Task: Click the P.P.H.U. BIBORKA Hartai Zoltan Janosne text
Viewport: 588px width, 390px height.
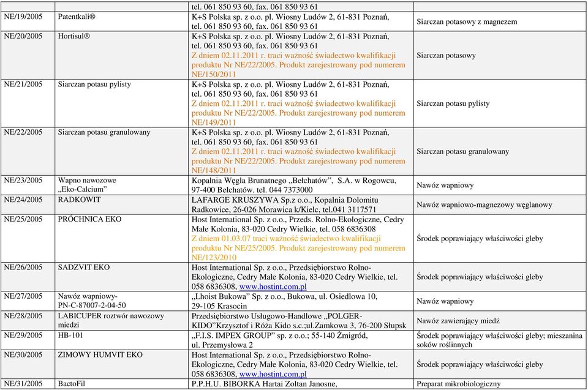Action: (x=265, y=384)
